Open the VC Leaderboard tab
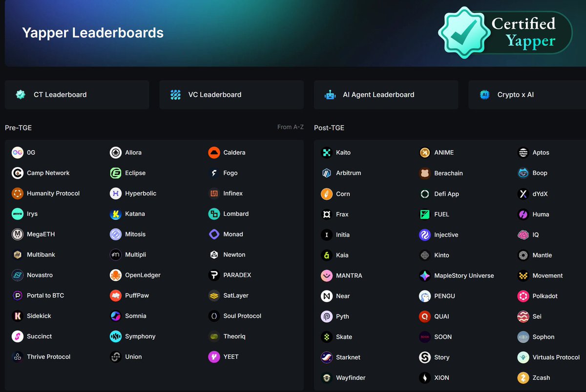The height and width of the screenshot is (392, 586). point(231,95)
